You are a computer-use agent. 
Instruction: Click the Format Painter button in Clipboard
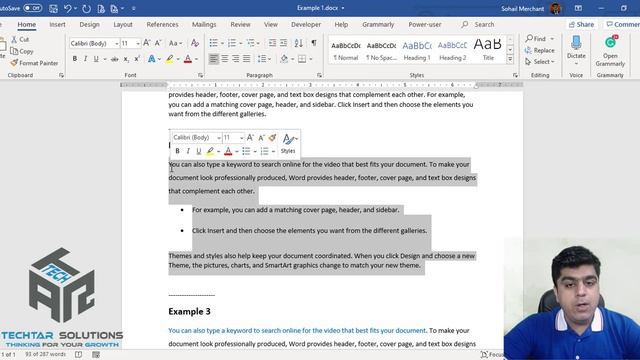click(34, 63)
